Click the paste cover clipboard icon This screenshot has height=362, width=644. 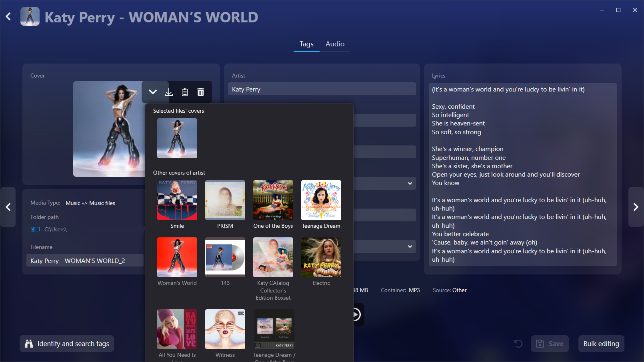[x=185, y=92]
